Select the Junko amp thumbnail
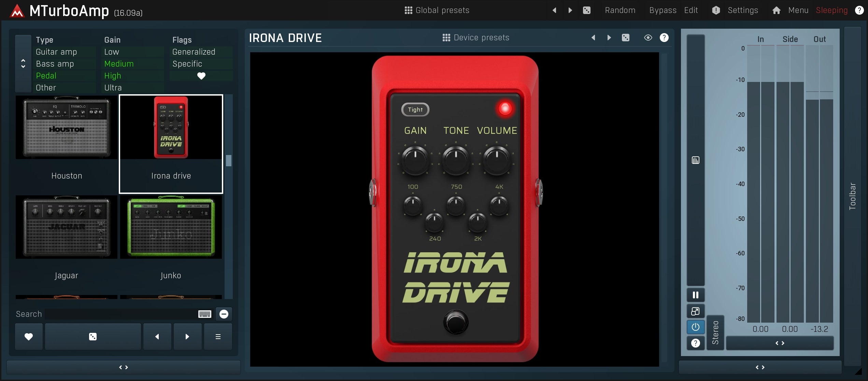 click(x=171, y=227)
